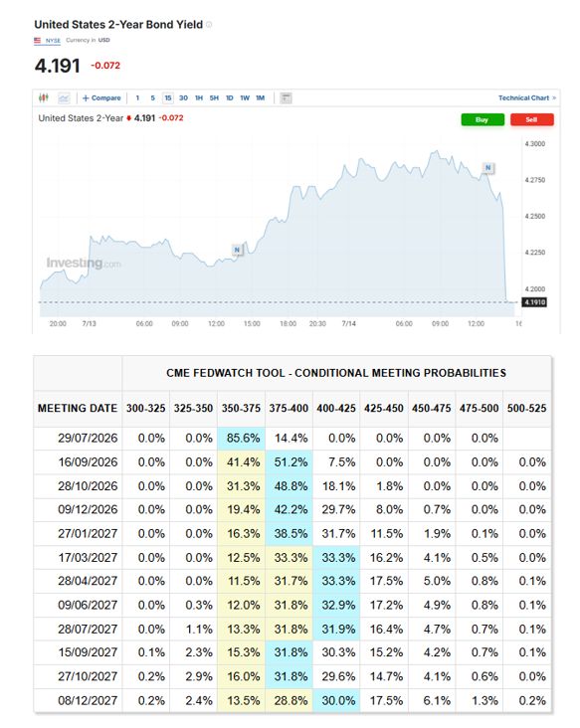The width and height of the screenshot is (580, 728).
Task: Click the green Buy button
Action: (483, 119)
